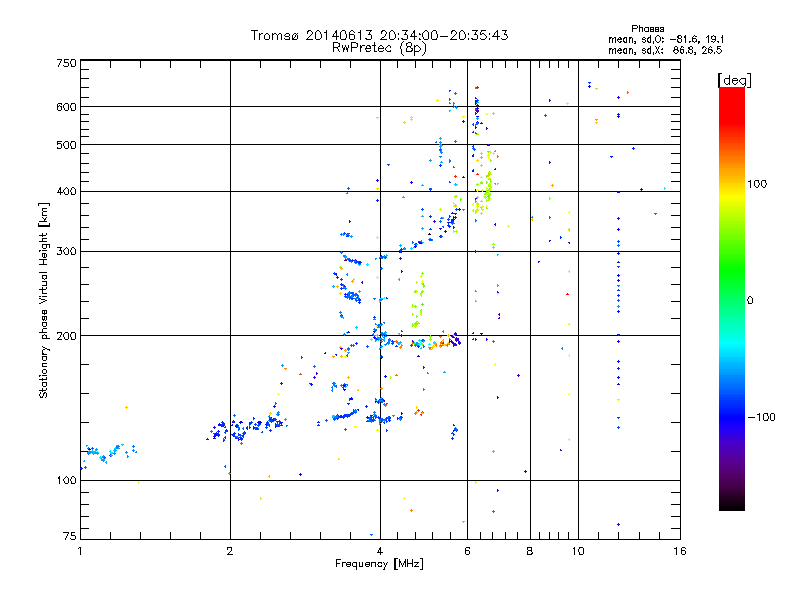
Task: Click the x-axis tick label '10'
Action: [x=578, y=551]
